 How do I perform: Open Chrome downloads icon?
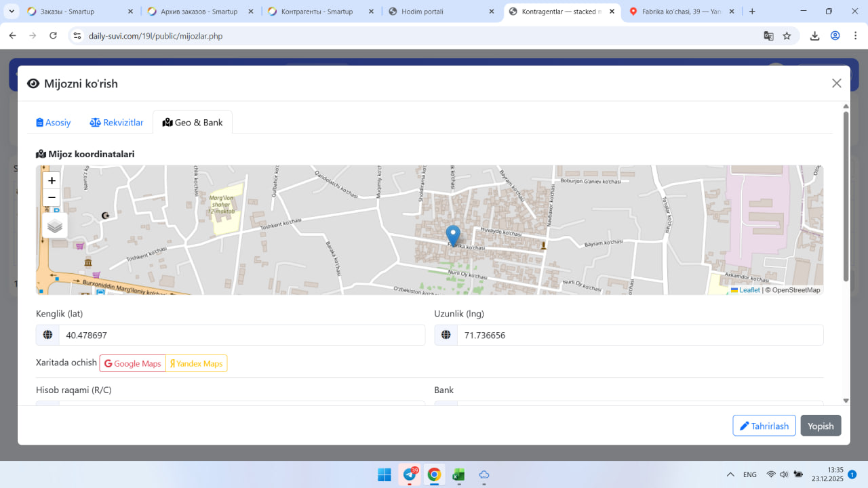point(814,36)
